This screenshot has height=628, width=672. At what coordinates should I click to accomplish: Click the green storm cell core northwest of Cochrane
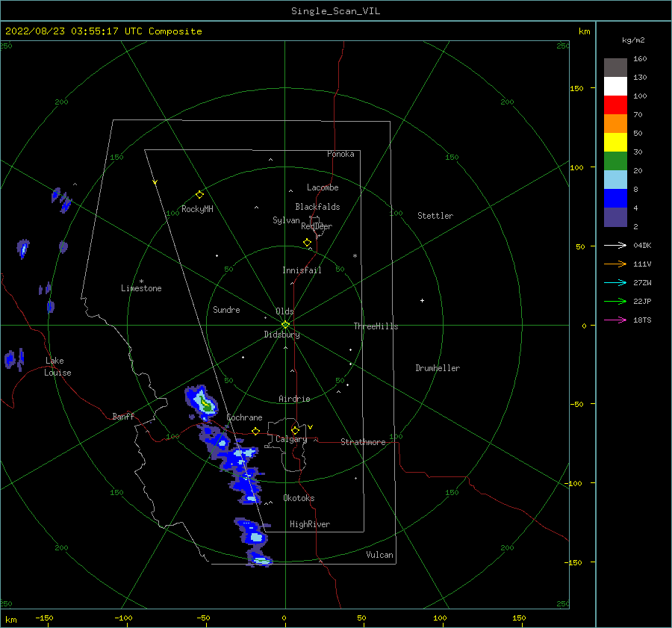pyautogui.click(x=207, y=405)
